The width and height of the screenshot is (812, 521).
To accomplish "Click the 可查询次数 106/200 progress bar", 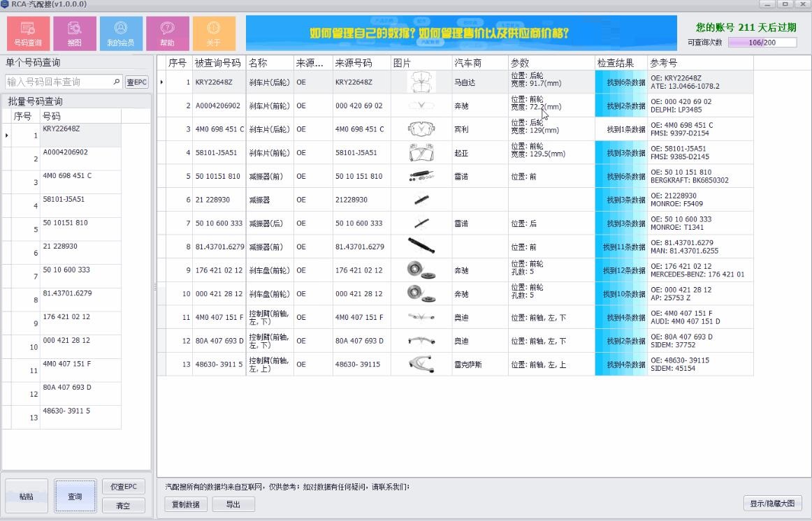I will pyautogui.click(x=762, y=43).
